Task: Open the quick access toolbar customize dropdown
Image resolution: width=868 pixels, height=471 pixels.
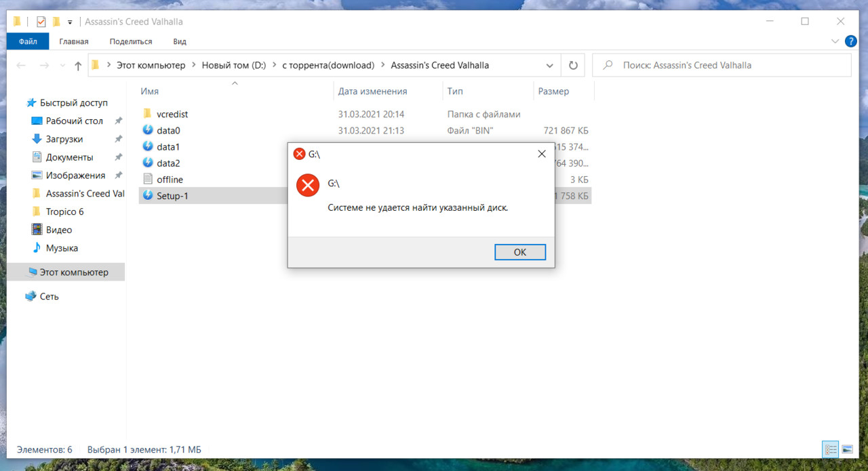Action: pos(70,22)
